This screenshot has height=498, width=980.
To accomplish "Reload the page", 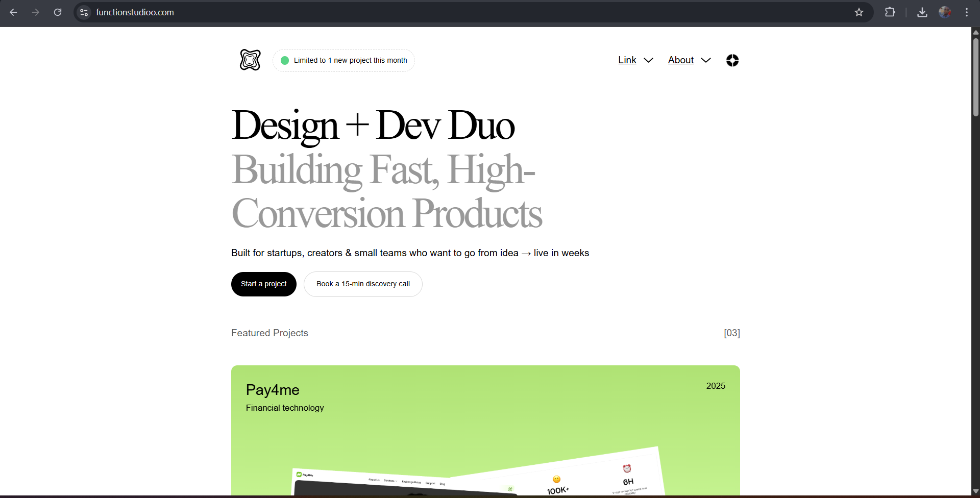I will point(58,12).
